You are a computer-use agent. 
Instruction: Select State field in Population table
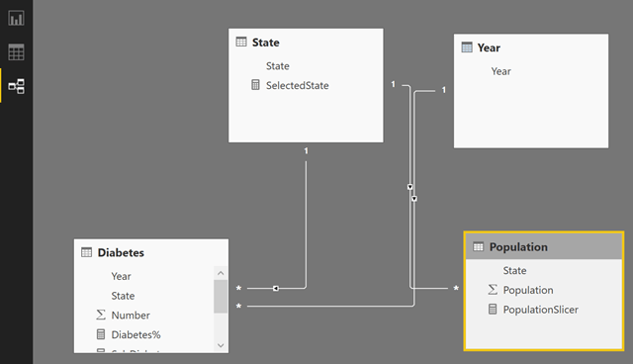click(x=514, y=270)
